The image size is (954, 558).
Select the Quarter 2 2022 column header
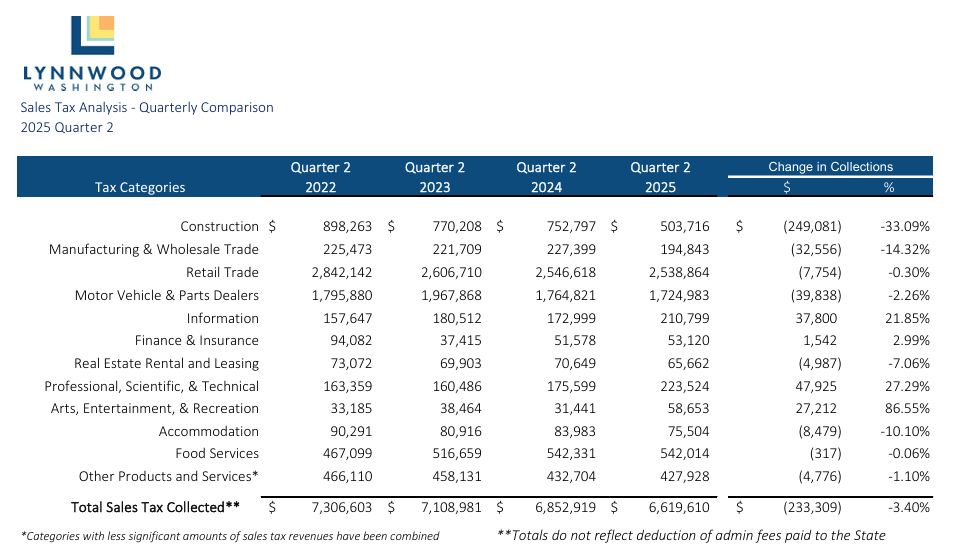coord(320,177)
